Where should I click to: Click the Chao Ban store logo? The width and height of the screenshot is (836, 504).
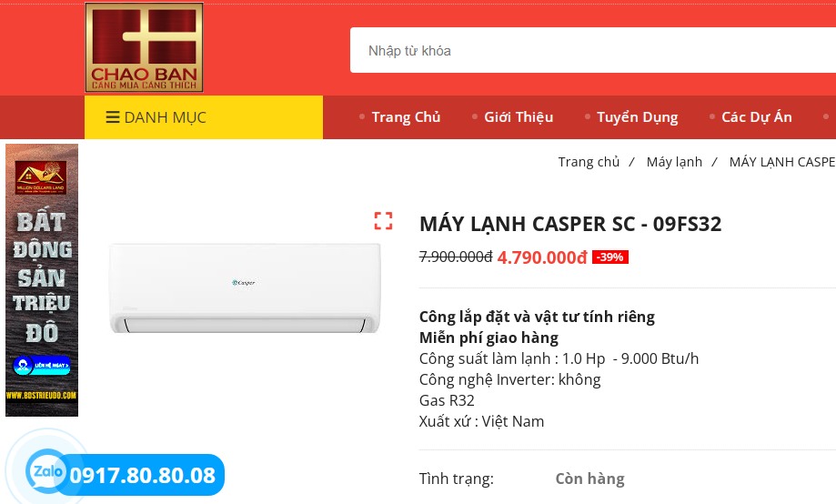[x=144, y=47]
